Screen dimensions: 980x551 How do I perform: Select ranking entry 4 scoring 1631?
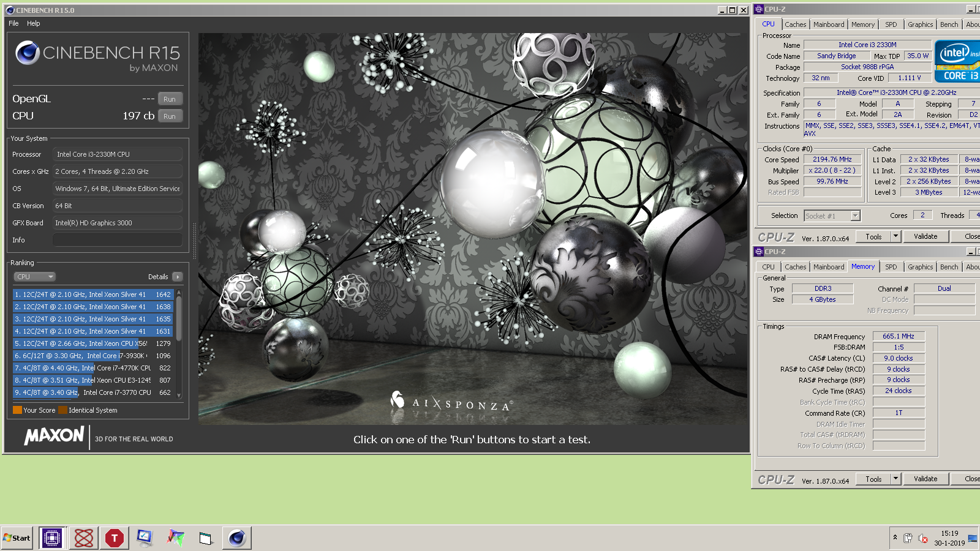tap(93, 331)
